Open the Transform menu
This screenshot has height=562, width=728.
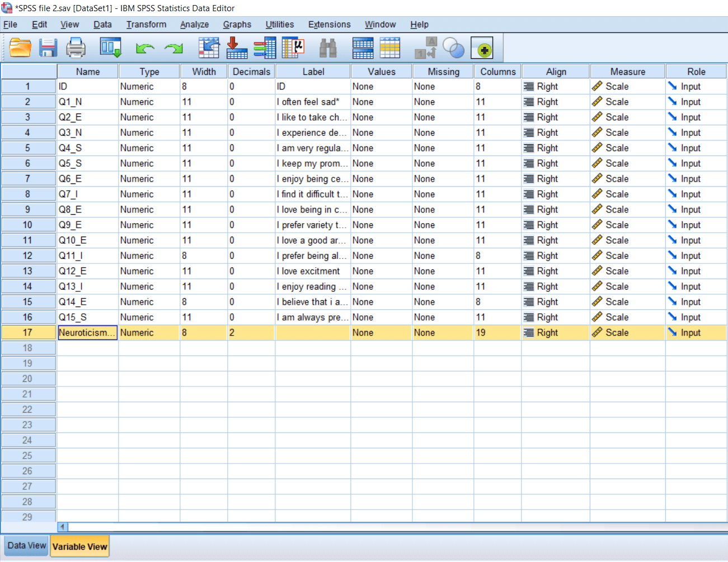(146, 25)
